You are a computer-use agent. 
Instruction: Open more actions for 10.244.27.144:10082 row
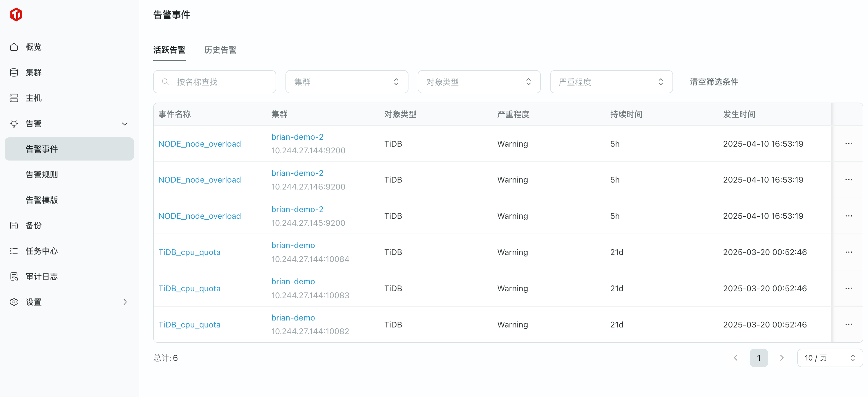pos(849,324)
